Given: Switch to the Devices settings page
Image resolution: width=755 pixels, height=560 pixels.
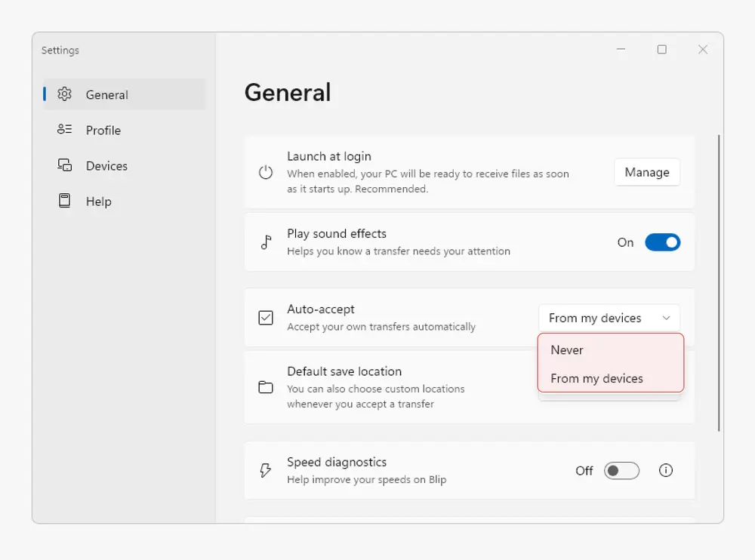Looking at the screenshot, I should point(106,165).
